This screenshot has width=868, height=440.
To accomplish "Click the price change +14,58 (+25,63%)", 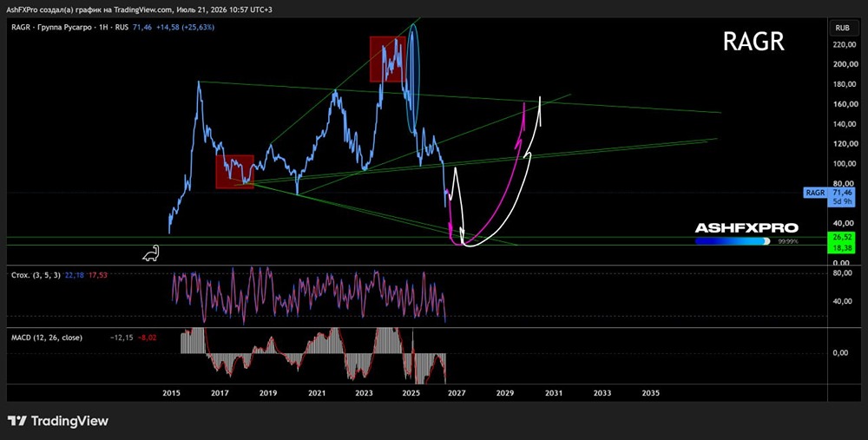I will point(186,27).
